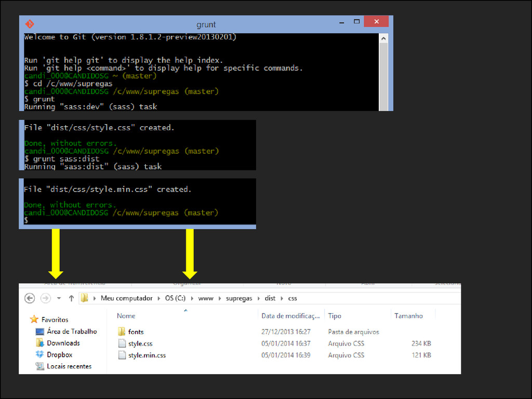Minimize the grunt terminal window

point(342,22)
